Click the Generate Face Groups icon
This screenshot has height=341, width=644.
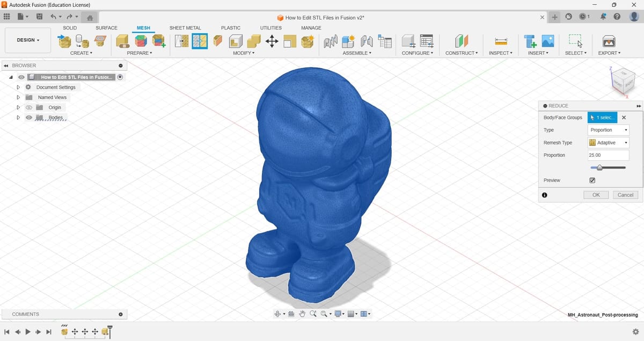coord(141,41)
